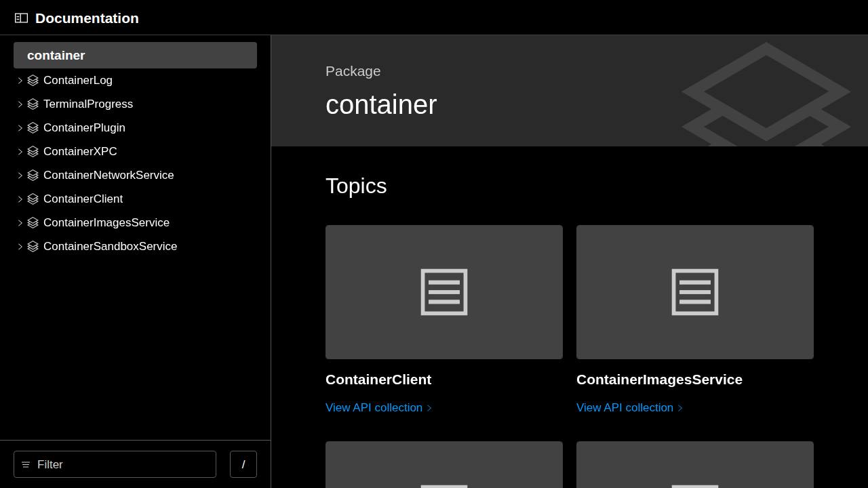The width and height of the screenshot is (868, 488).
Task: Click the ContainerClient module stack icon in sidebar
Action: click(33, 199)
